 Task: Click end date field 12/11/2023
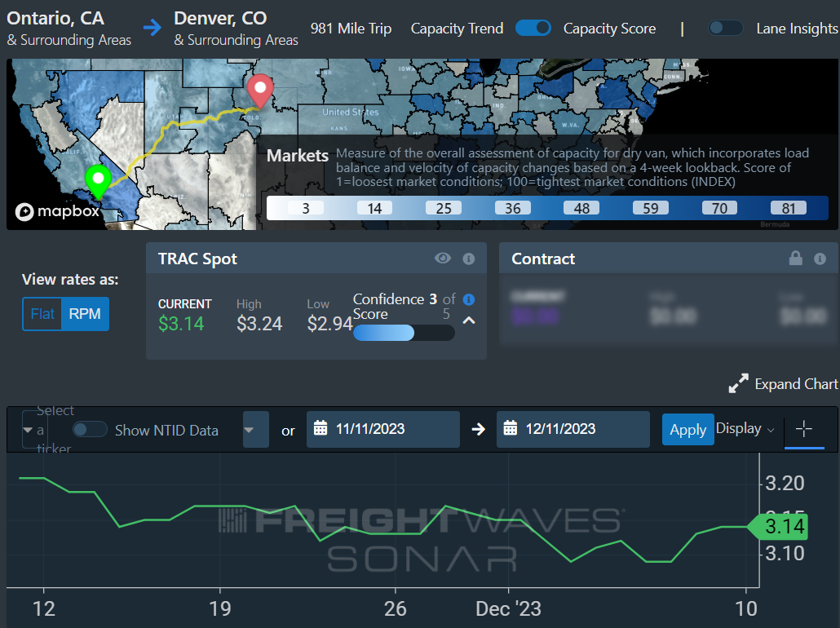pyautogui.click(x=573, y=429)
